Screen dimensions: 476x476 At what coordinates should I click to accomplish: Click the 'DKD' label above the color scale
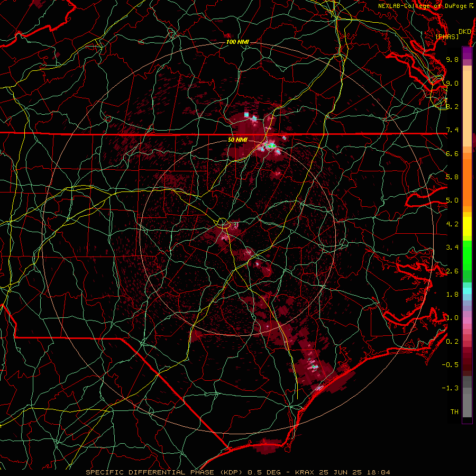pyautogui.click(x=464, y=32)
